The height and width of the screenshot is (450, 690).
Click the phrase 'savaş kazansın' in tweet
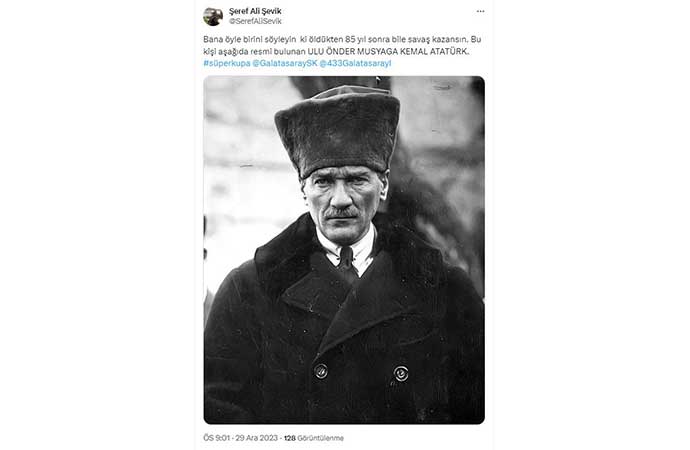441,39
